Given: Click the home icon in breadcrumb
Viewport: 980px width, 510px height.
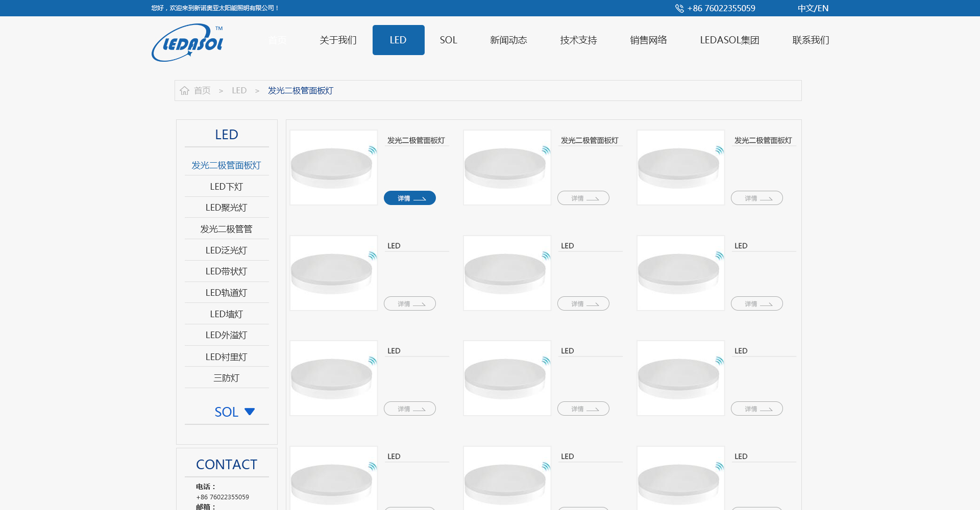Looking at the screenshot, I should tap(184, 91).
